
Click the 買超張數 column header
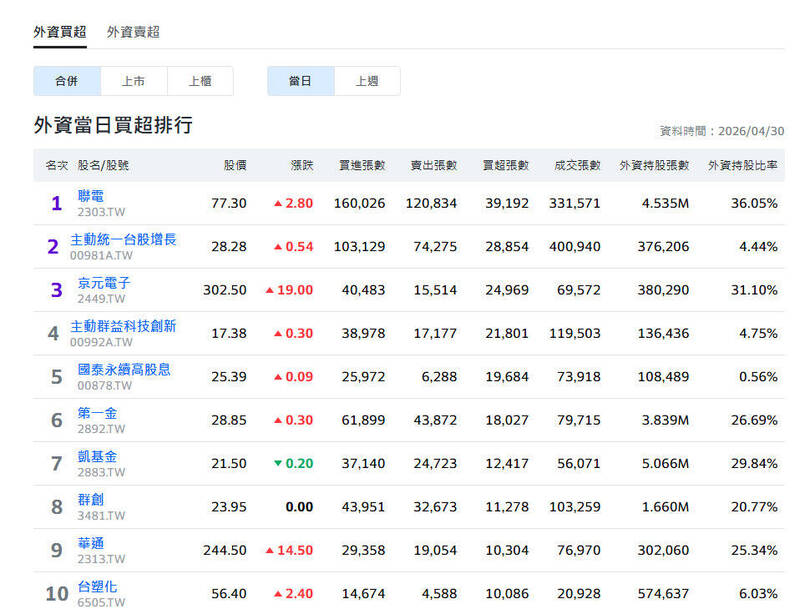(506, 165)
